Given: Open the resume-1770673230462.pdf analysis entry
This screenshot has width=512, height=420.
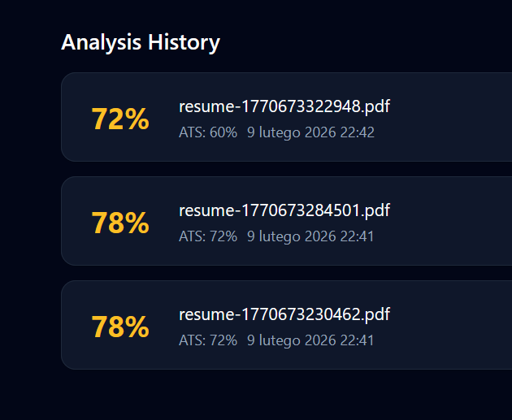Looking at the screenshot, I should pos(284,315).
